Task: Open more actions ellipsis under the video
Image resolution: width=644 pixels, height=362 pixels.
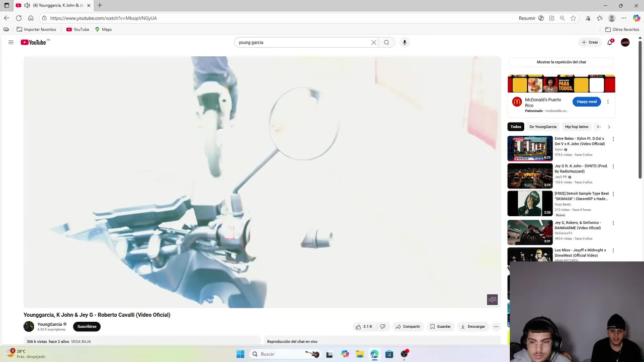Action: coord(496,327)
